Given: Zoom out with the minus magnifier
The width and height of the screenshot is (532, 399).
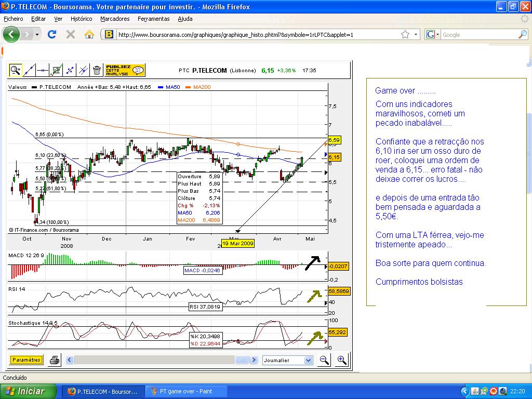Looking at the screenshot, I should [x=324, y=360].
